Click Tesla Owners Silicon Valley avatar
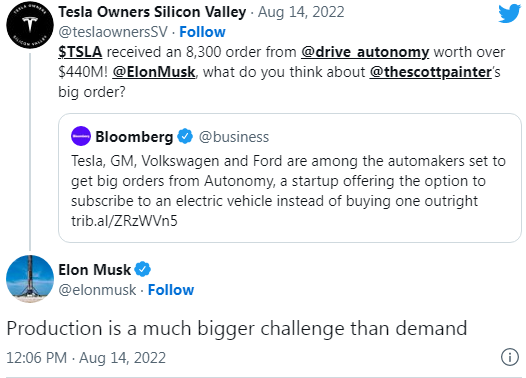526x378 pixels. click(30, 25)
